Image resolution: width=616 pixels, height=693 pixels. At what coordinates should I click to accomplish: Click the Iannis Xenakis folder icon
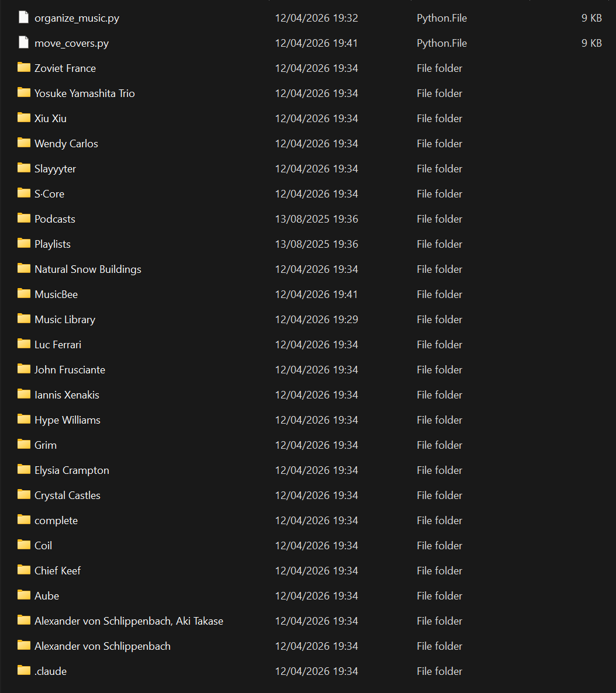tap(24, 394)
